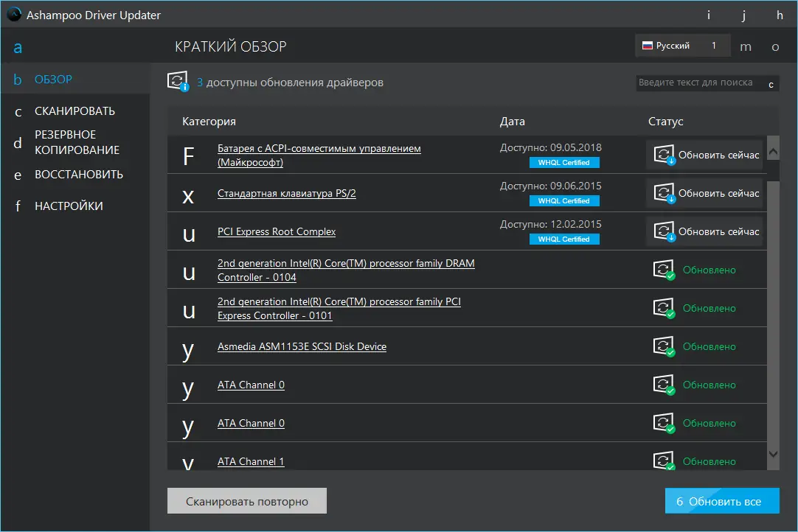Click the Обновить все button
The image size is (798, 532).
point(721,502)
